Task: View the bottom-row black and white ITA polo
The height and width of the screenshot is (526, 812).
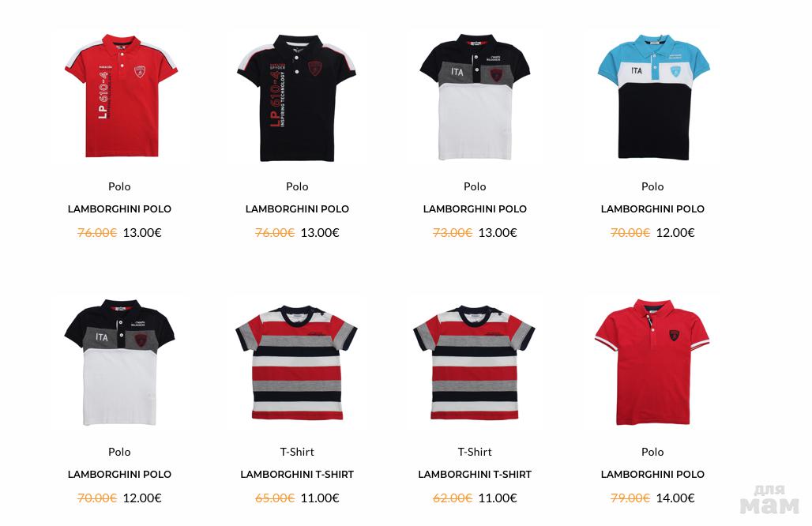Action: (119, 363)
